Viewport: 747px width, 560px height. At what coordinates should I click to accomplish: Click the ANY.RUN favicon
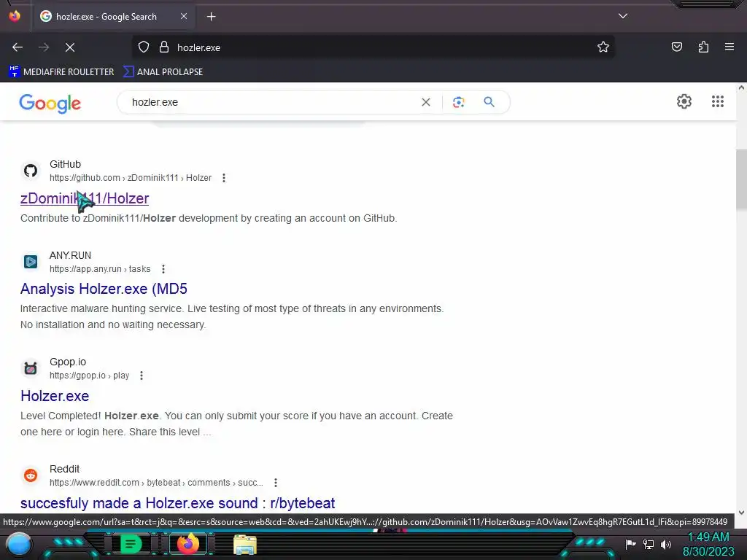pyautogui.click(x=31, y=262)
